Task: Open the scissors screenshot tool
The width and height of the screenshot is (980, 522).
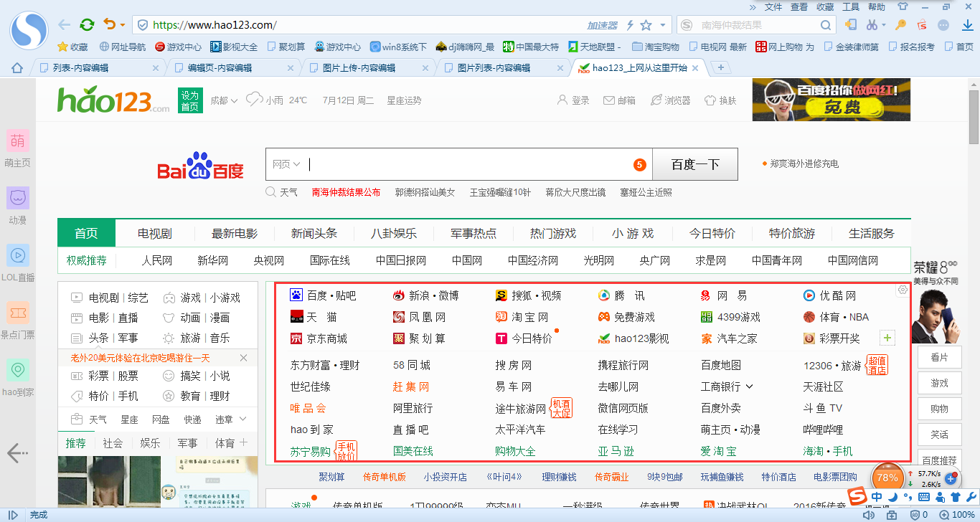Action: pos(872,25)
